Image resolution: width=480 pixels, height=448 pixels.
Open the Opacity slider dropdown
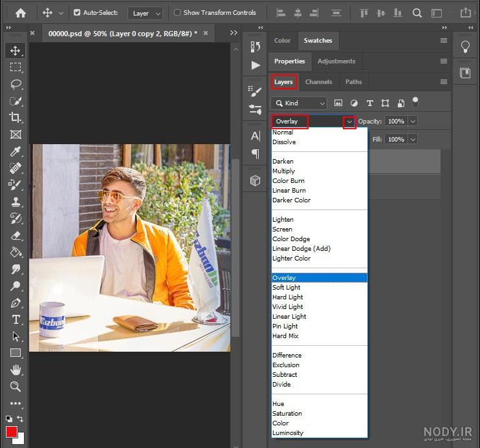tap(413, 122)
